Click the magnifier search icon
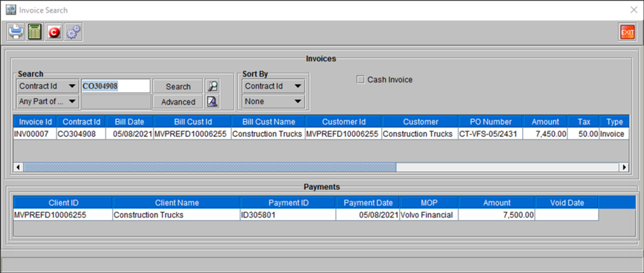644x273 pixels. tap(213, 86)
